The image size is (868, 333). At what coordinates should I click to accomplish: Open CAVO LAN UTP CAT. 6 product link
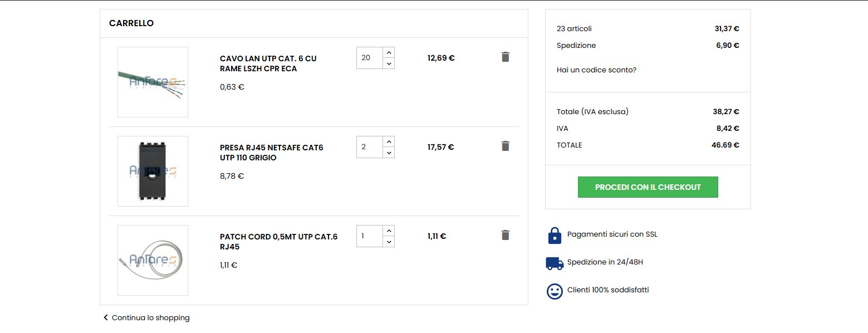[x=268, y=63]
